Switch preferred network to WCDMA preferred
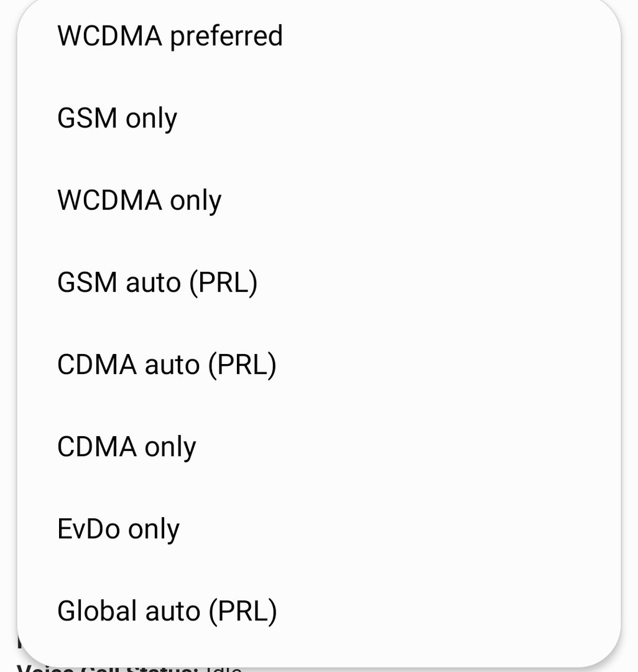638x672 pixels. pos(319,35)
